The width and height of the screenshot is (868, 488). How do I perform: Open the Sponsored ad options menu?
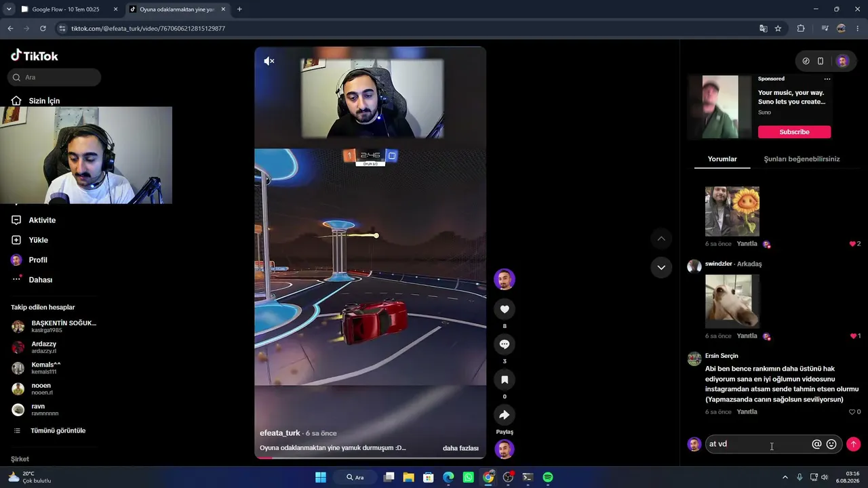click(x=827, y=79)
